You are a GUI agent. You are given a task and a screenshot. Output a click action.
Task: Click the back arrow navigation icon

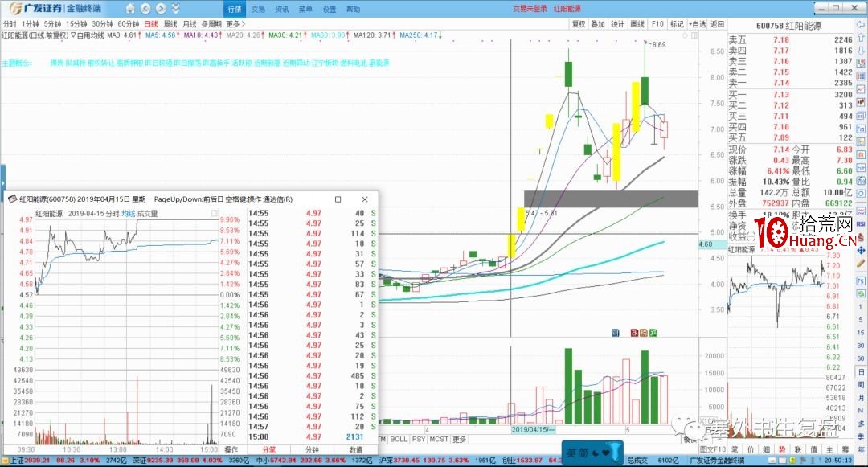145,8
